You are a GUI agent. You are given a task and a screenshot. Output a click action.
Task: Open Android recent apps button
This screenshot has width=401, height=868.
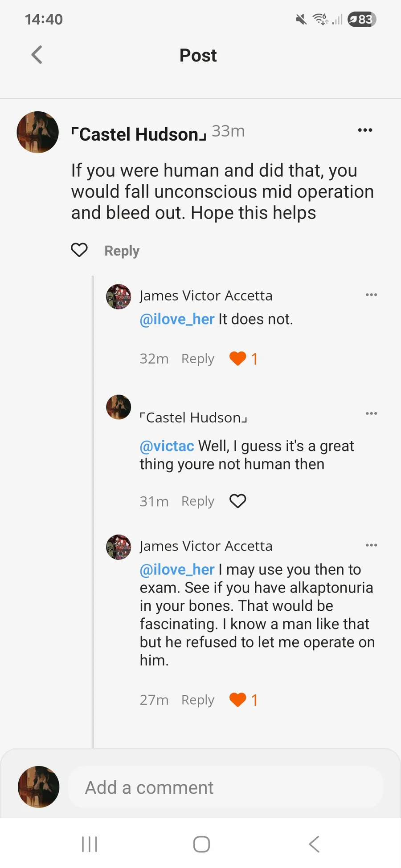[x=90, y=844]
